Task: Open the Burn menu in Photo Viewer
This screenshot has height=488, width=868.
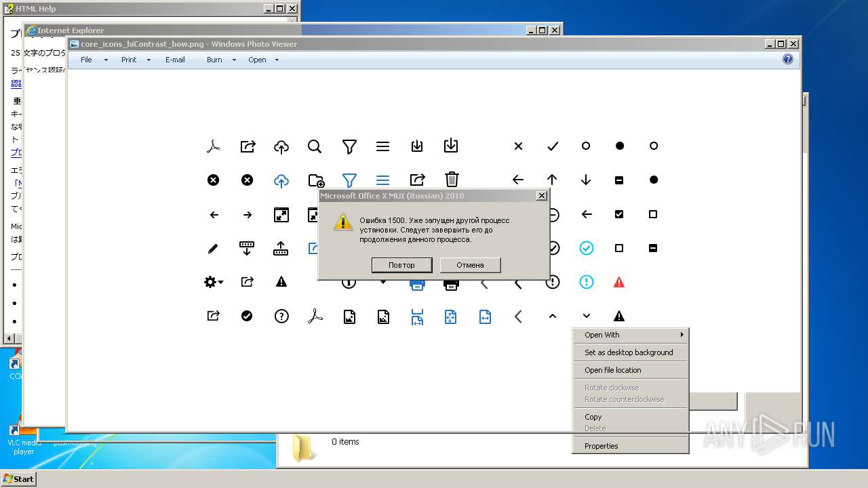Action: tap(214, 60)
